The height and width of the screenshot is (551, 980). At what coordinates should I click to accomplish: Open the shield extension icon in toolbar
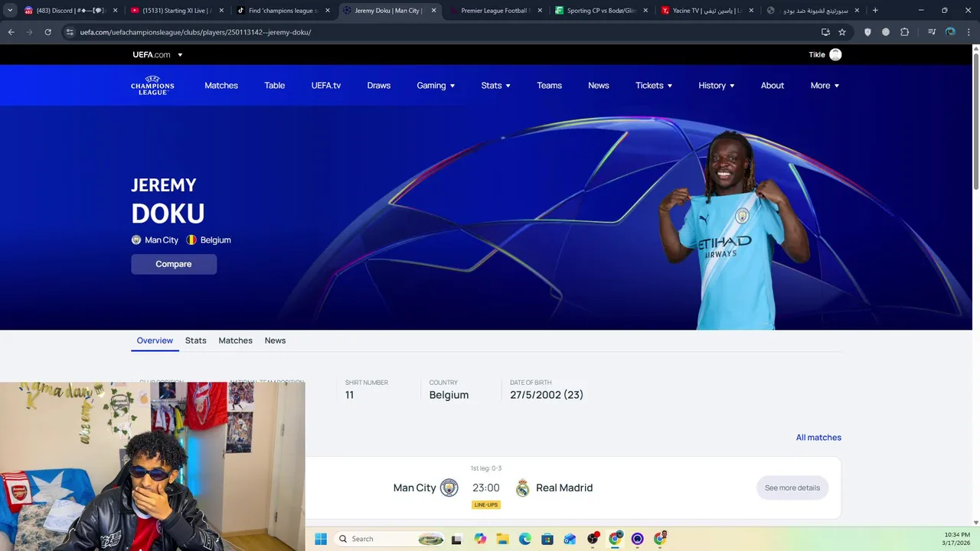click(867, 32)
